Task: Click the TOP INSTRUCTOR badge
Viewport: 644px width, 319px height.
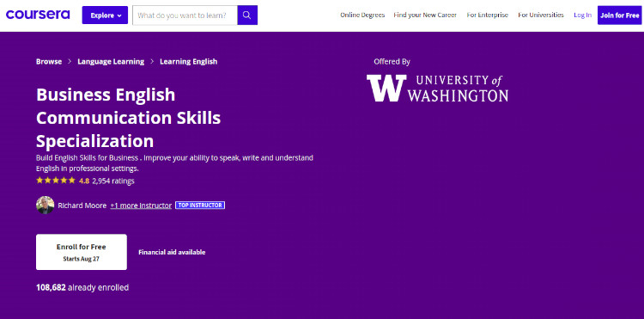Action: tap(200, 206)
